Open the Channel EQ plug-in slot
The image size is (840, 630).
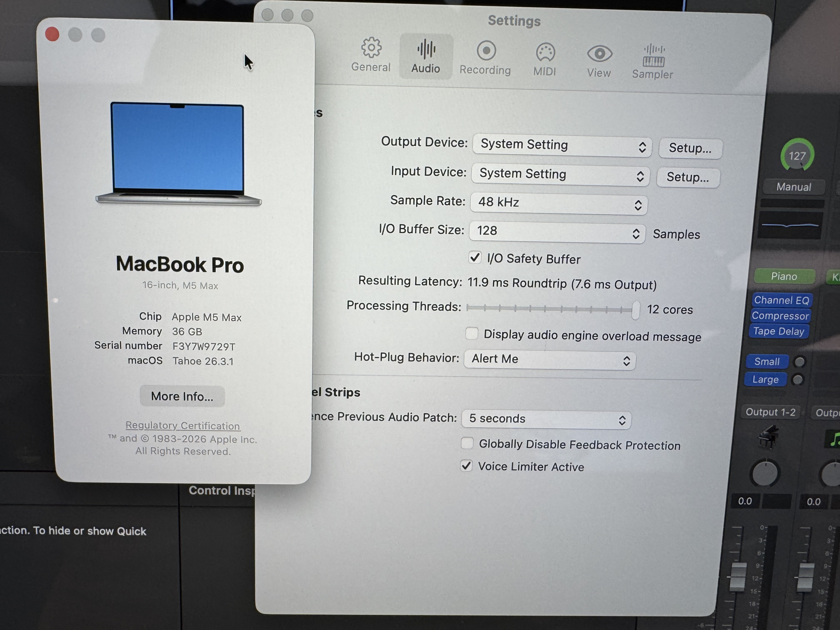[x=781, y=300]
